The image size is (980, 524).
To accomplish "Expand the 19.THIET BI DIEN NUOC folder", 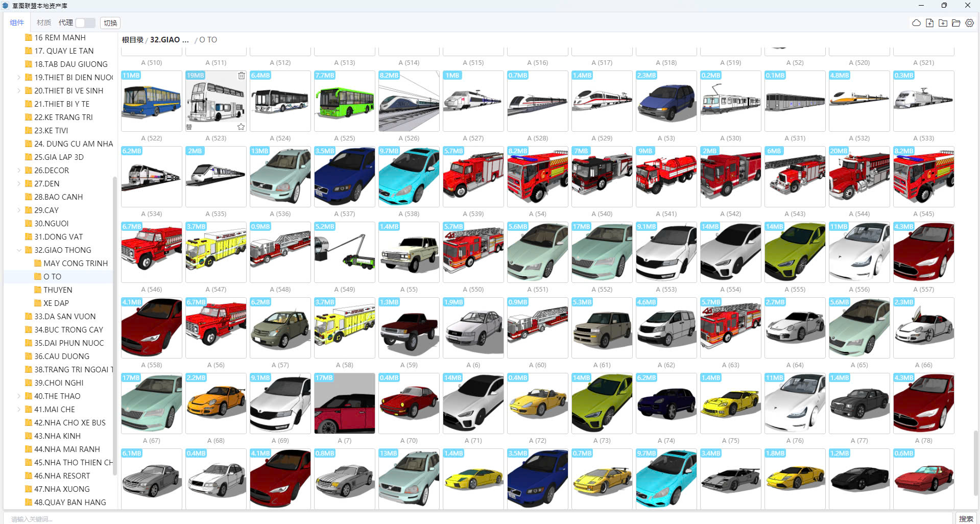I will coord(19,78).
